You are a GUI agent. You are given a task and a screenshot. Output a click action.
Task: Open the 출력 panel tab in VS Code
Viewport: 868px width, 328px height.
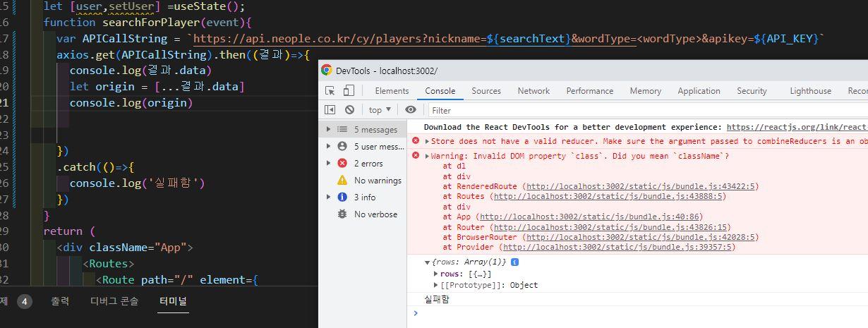[x=60, y=301]
